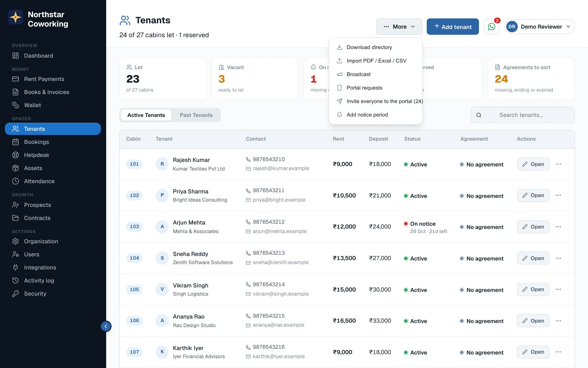This screenshot has height=368, width=588.
Task: Click the email icon beside priya@bright.example
Action: tap(248, 200)
